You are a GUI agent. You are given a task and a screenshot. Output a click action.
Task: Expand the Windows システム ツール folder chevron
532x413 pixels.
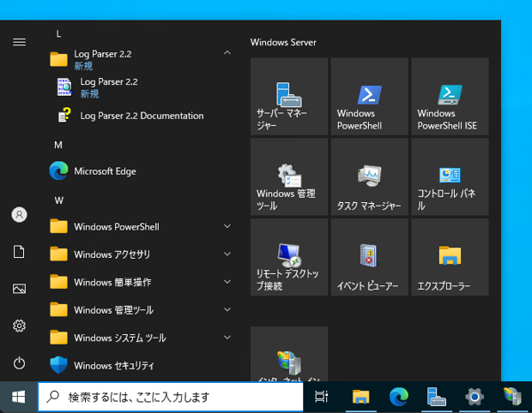click(x=227, y=338)
